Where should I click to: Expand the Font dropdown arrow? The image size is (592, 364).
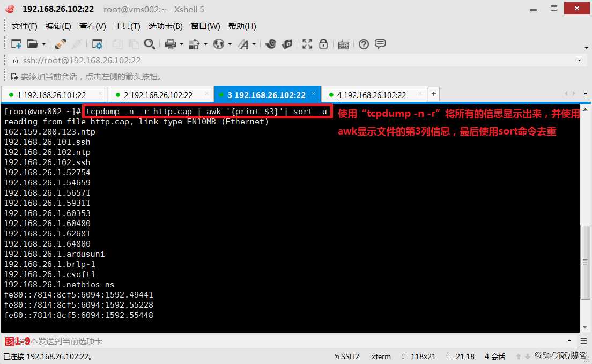point(254,44)
